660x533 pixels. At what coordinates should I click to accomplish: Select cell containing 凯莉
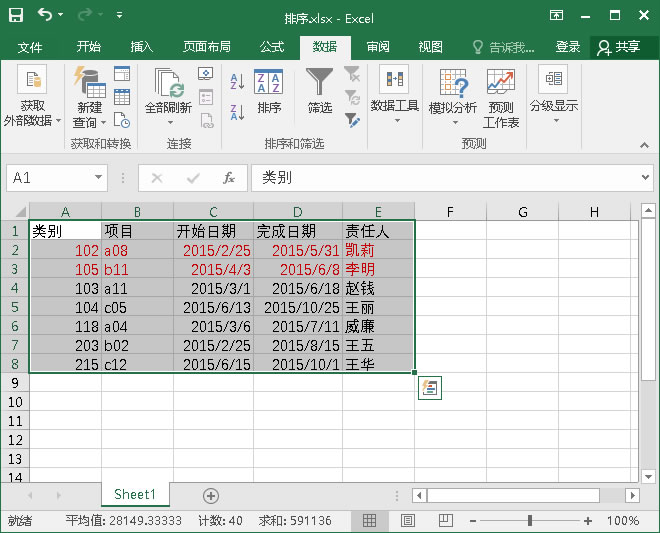click(378, 251)
